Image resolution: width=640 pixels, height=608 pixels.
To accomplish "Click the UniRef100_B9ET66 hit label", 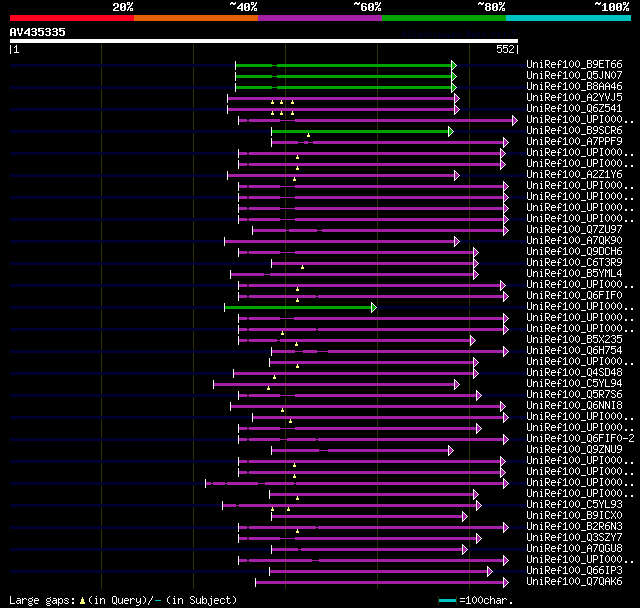I will tap(574, 64).
